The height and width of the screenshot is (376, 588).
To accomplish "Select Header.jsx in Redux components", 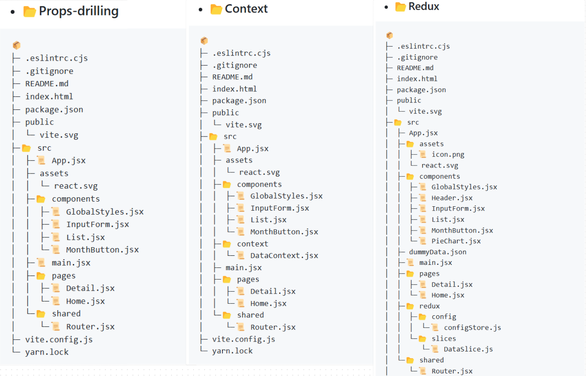I will (x=452, y=198).
